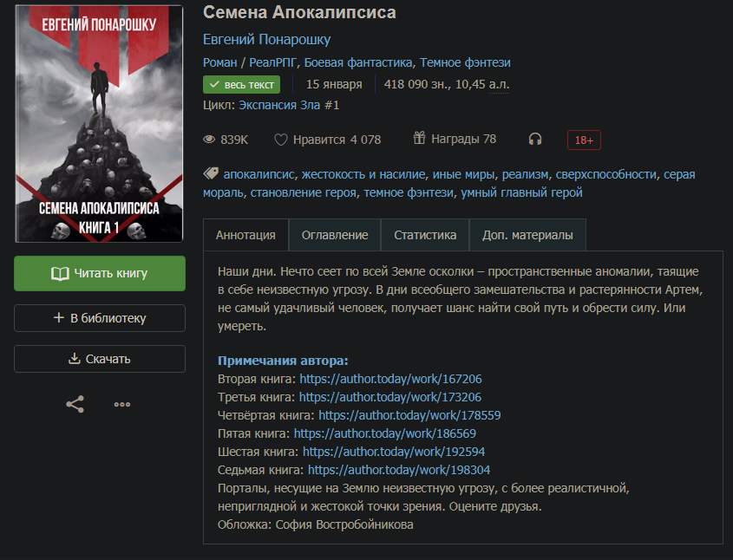Click the headphones audiobook icon
Image resolution: width=733 pixels, height=560 pixels.
pos(535,140)
